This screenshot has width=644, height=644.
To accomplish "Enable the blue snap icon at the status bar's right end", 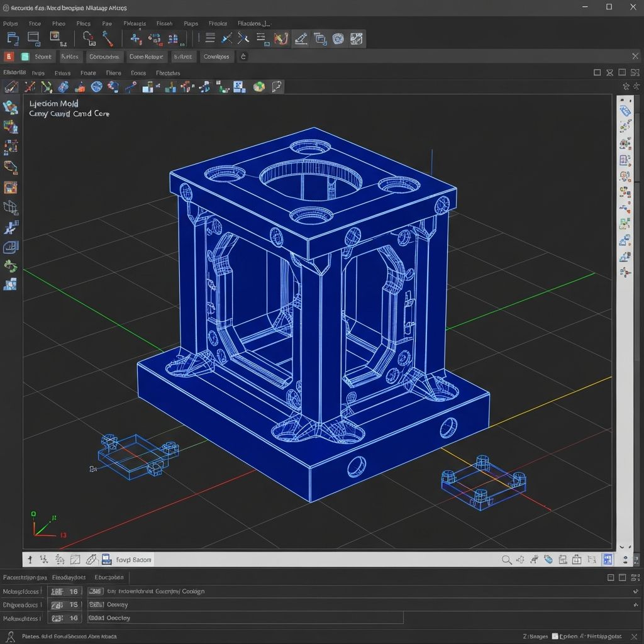I will click(608, 558).
